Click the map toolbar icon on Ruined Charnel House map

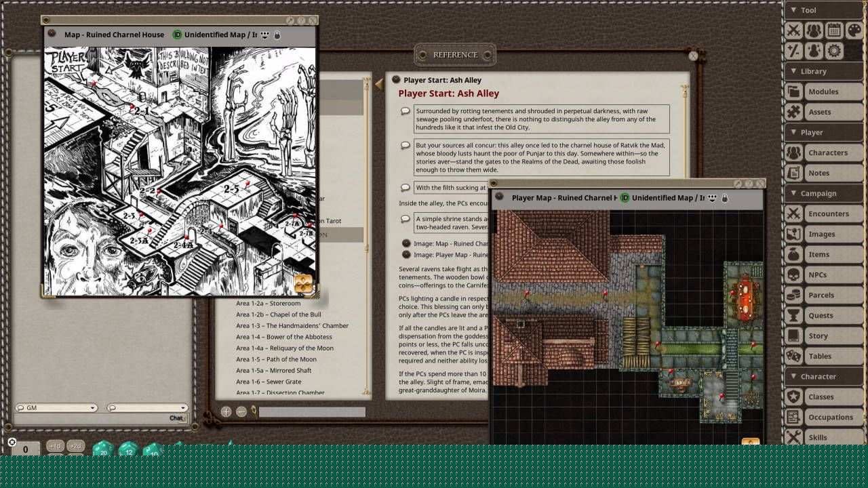[303, 283]
